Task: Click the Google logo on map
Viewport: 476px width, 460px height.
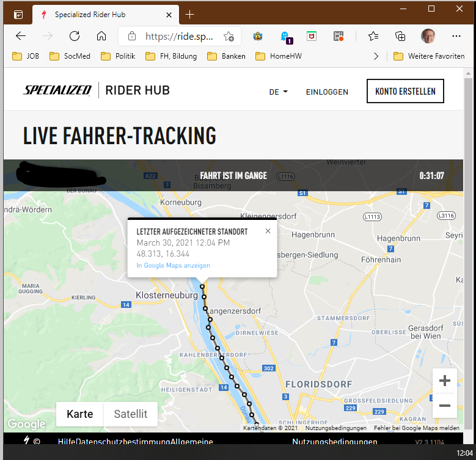Action: click(27, 424)
